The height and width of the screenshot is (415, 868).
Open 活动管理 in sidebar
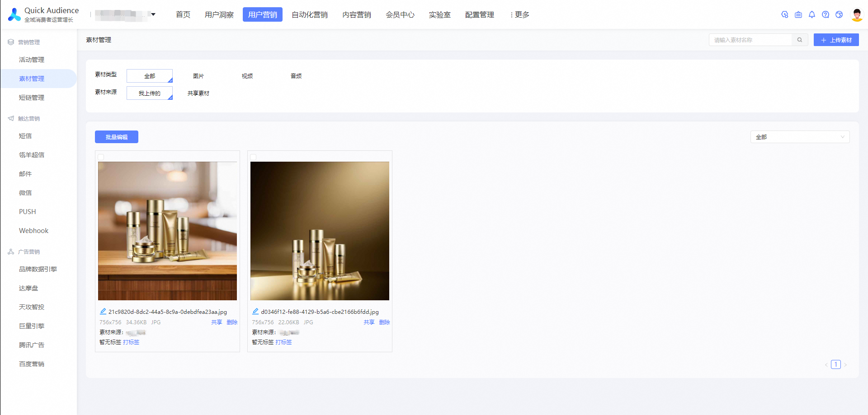pos(32,60)
